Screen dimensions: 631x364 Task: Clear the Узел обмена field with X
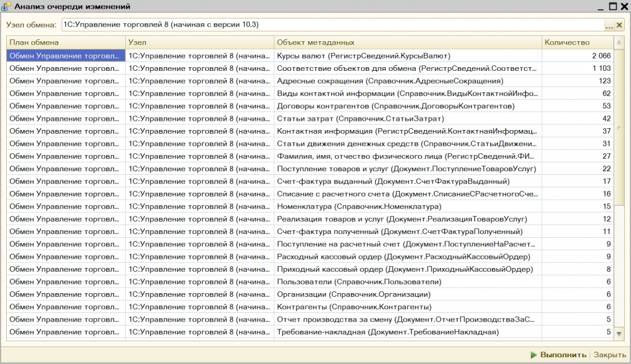[x=619, y=25]
